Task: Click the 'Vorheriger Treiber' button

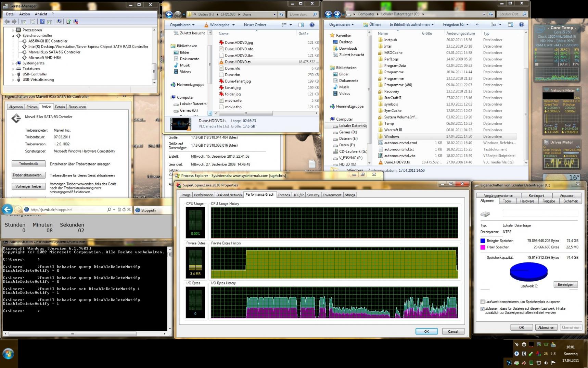Action: [28, 186]
